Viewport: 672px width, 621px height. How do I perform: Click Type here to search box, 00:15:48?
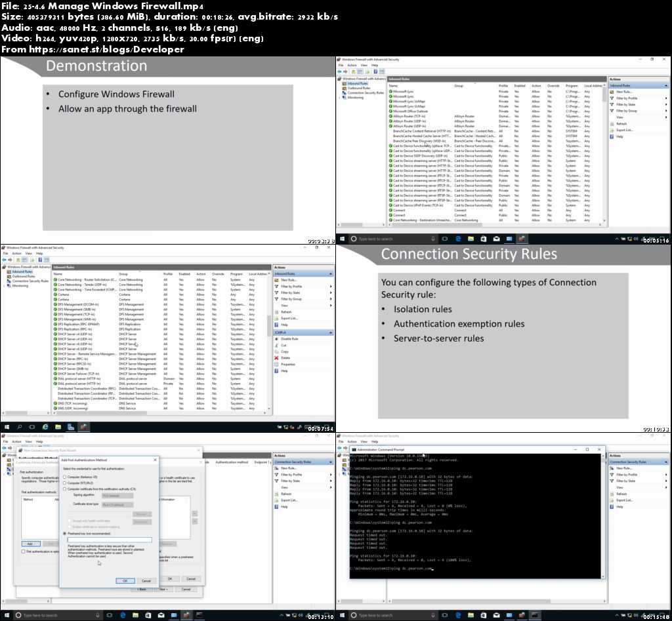[x=395, y=615]
